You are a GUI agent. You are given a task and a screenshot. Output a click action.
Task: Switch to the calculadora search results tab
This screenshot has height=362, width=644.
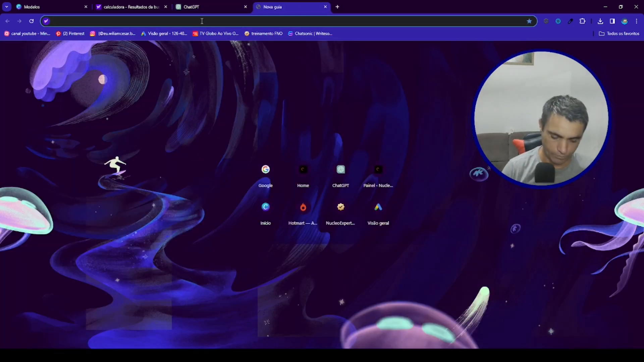[x=131, y=7]
